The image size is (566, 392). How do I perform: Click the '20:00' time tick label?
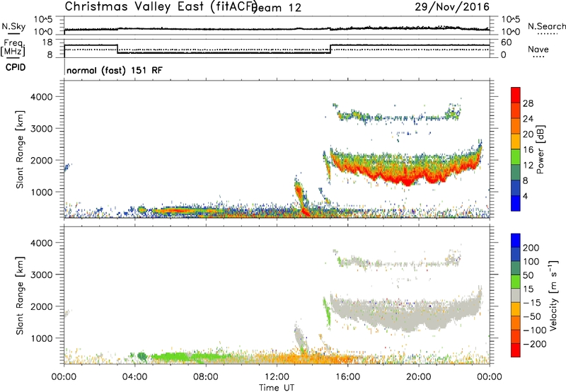tap(418, 377)
